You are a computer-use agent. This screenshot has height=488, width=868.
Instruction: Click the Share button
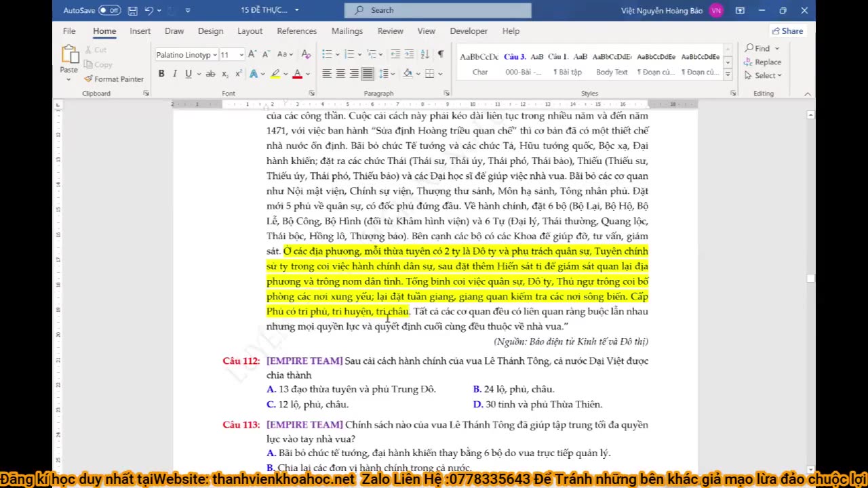(x=787, y=31)
